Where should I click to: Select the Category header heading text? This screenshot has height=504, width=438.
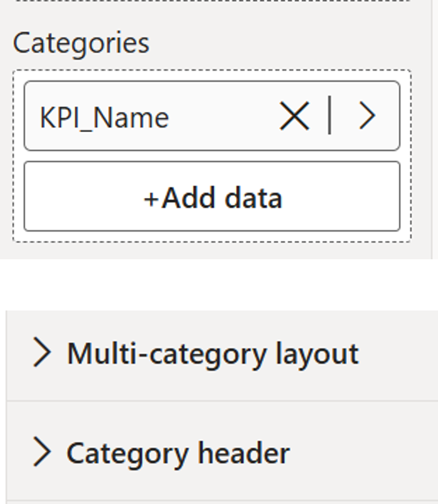click(x=178, y=453)
